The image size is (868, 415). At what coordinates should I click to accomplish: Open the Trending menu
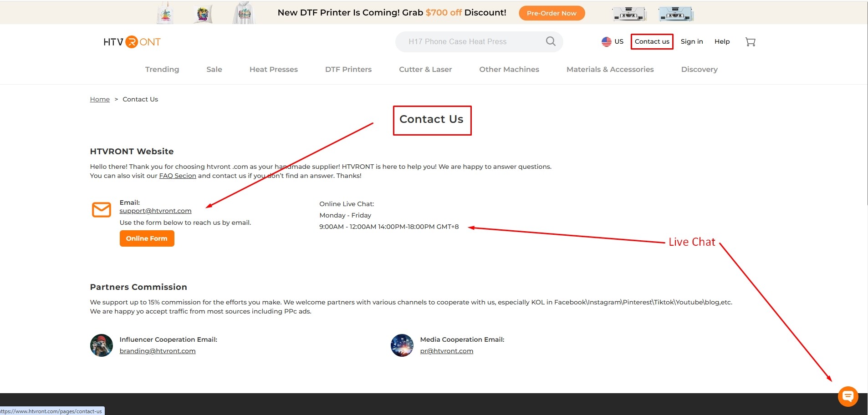tap(162, 69)
